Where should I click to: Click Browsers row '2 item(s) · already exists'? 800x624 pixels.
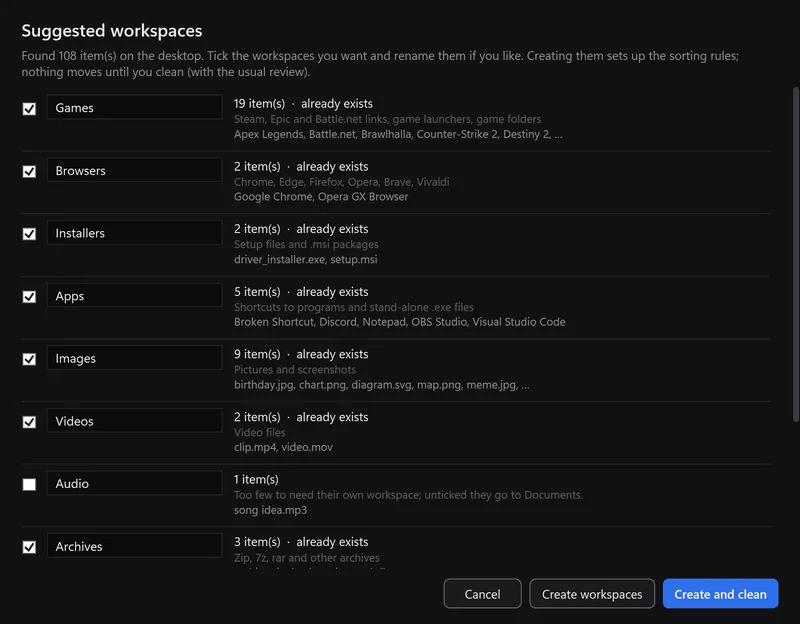(301, 166)
